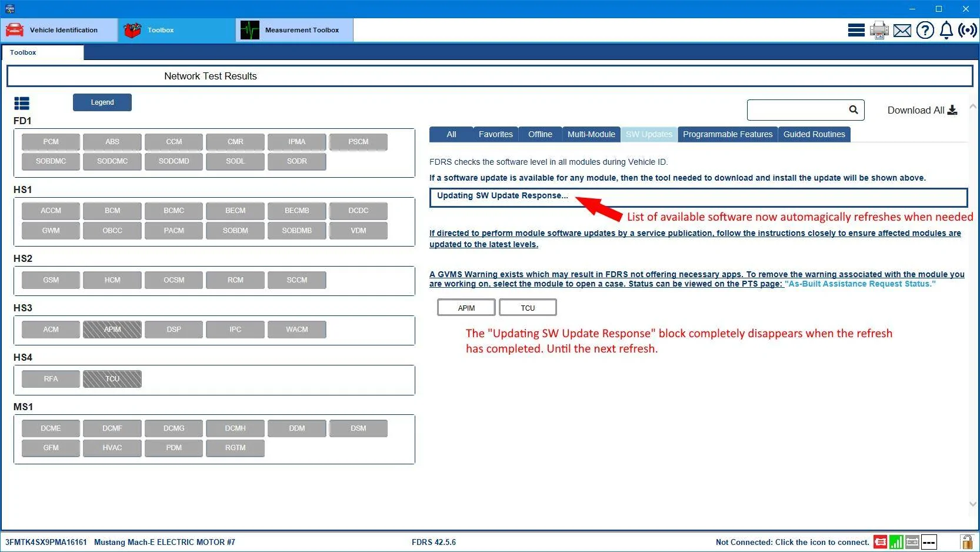
Task: Click the APIM button under the GVMS warning
Action: (x=466, y=308)
